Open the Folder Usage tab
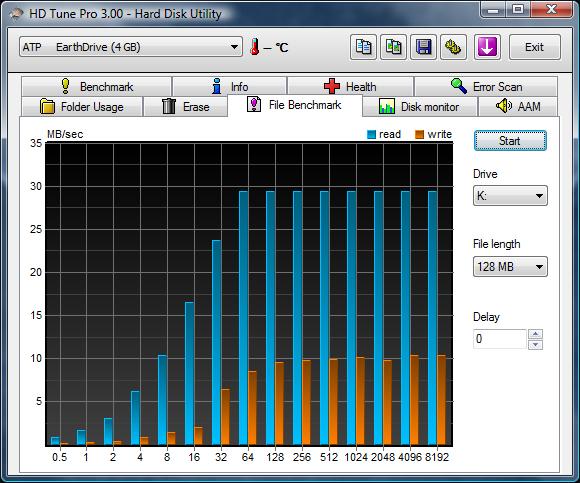The width and height of the screenshot is (580, 483). tap(82, 107)
